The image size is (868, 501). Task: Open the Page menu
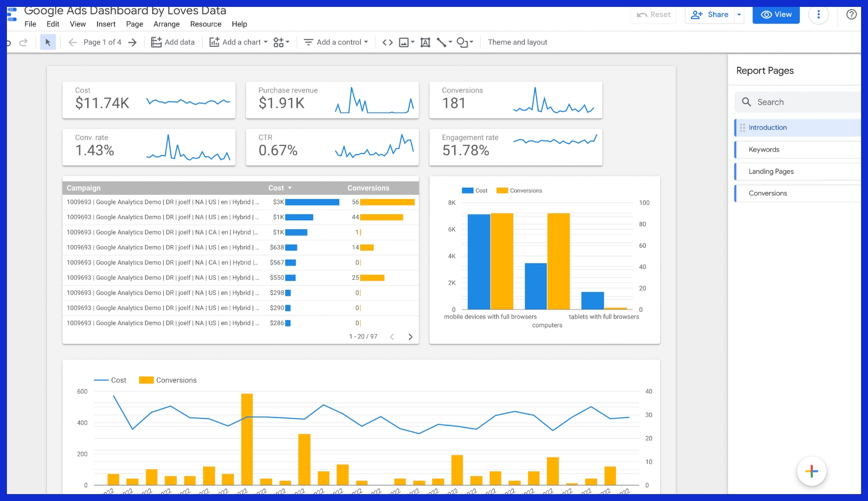135,24
